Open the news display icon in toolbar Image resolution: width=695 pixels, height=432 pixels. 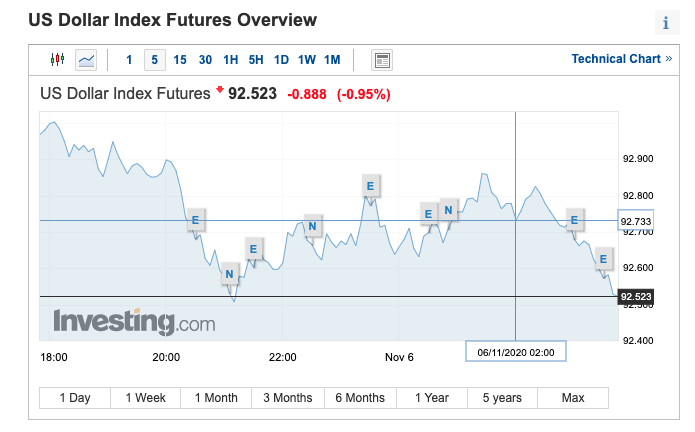pos(381,60)
